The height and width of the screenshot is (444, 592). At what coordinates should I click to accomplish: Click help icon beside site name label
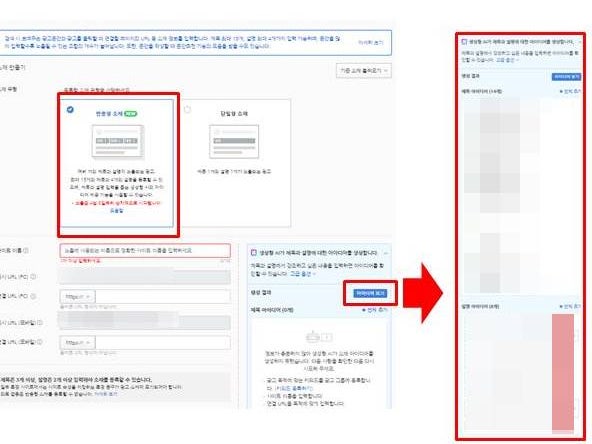26,250
